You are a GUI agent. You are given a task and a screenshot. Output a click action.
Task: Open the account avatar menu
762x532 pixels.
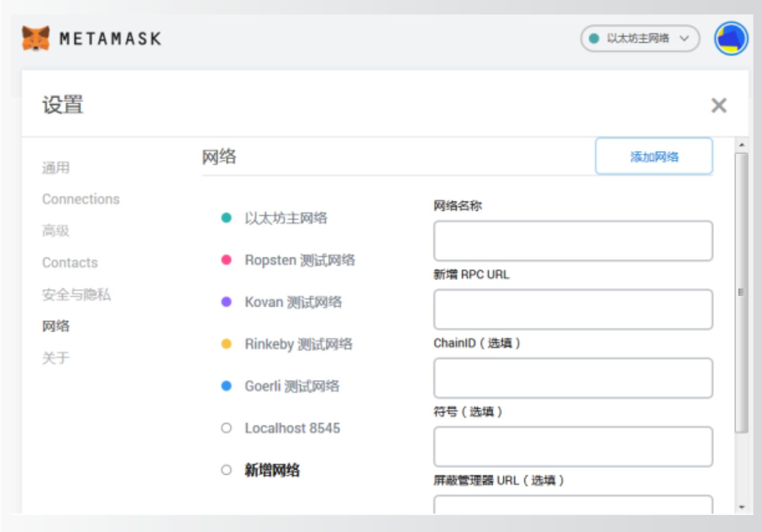click(731, 39)
